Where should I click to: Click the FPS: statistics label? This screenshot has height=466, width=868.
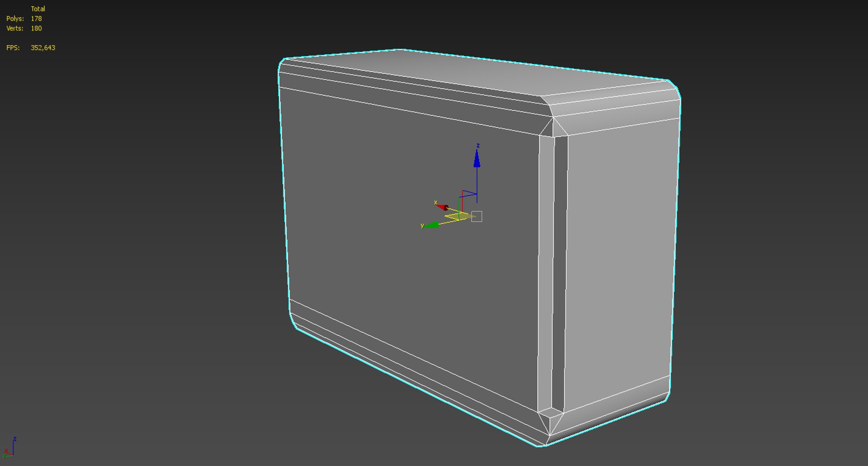[x=13, y=48]
